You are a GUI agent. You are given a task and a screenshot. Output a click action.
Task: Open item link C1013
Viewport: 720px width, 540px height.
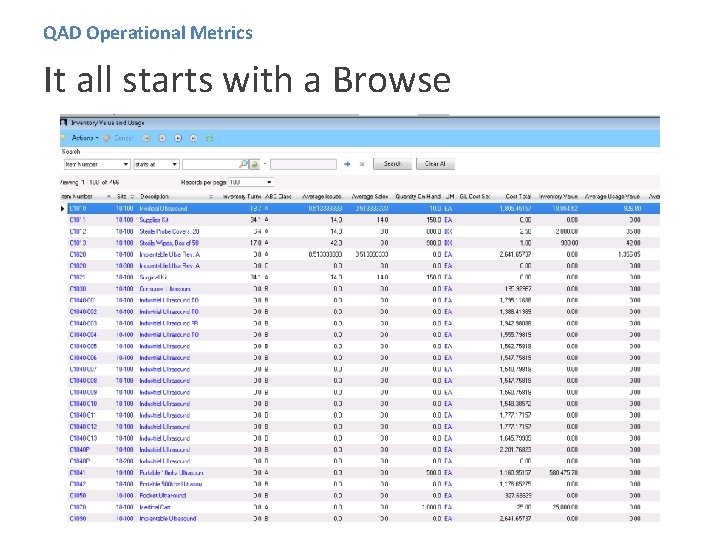tap(78, 243)
